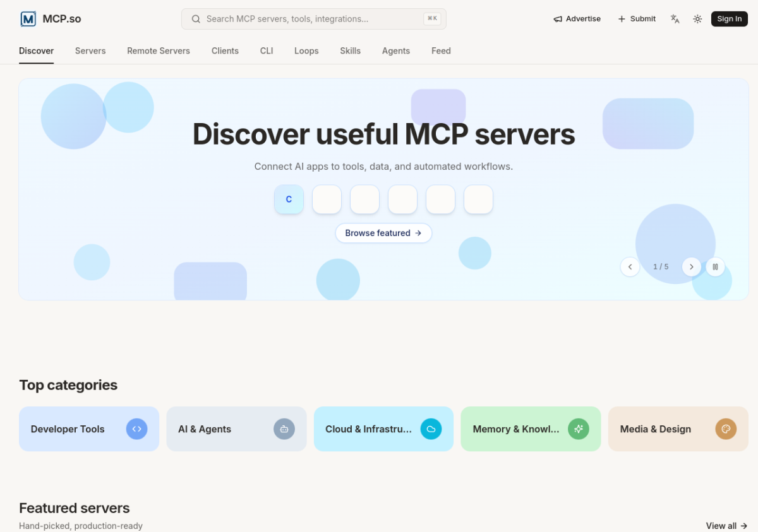758x532 pixels.
Task: Click the Submit plus button
Action: 637,19
